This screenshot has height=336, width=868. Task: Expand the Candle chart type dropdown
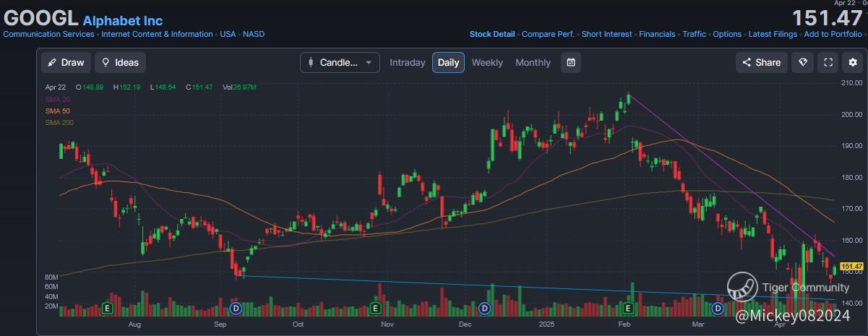click(340, 62)
